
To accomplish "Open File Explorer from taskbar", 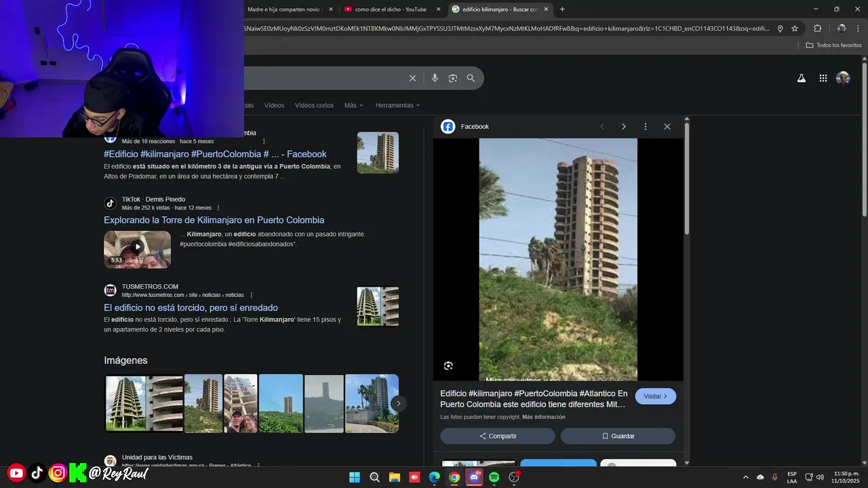I will coord(394,477).
